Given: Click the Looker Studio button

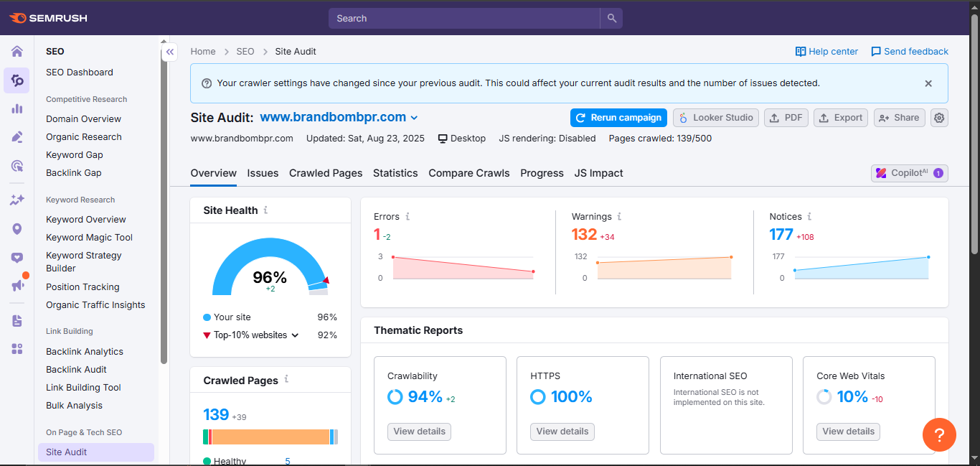Looking at the screenshot, I should 716,118.
